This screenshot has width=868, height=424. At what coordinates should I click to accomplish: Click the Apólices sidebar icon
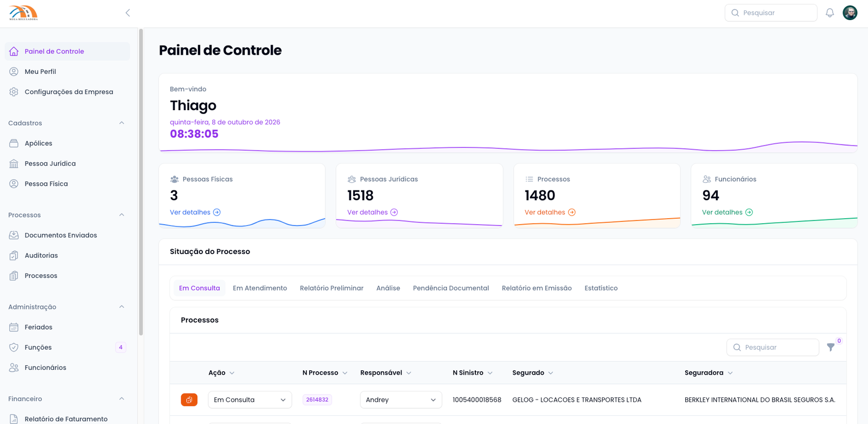point(14,143)
